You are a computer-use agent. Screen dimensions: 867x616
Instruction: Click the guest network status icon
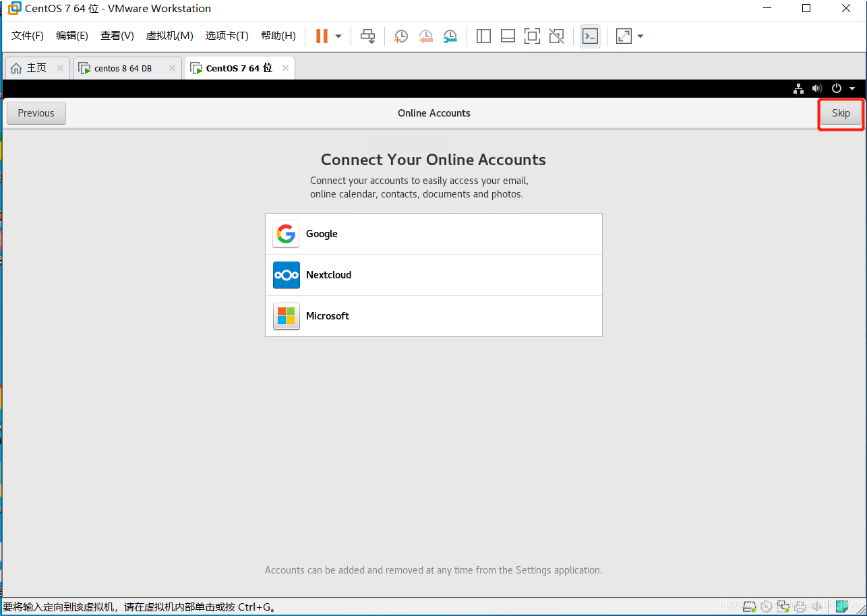pos(798,88)
